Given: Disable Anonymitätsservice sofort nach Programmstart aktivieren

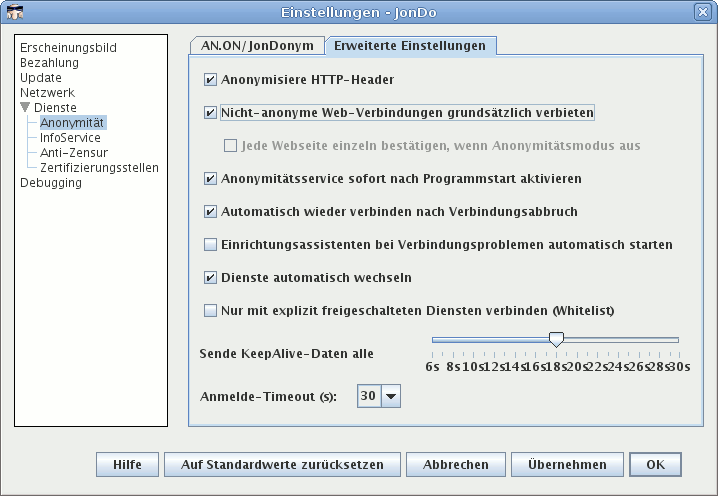Looking at the screenshot, I should (x=210, y=179).
